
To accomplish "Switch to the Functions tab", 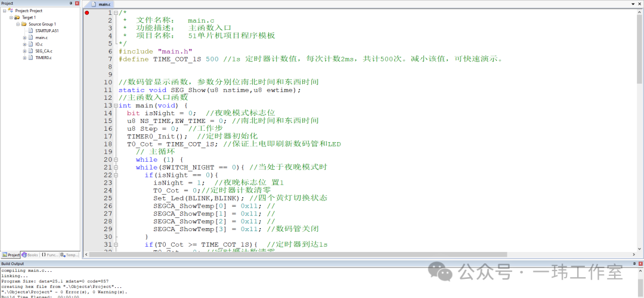I will (x=49, y=255).
